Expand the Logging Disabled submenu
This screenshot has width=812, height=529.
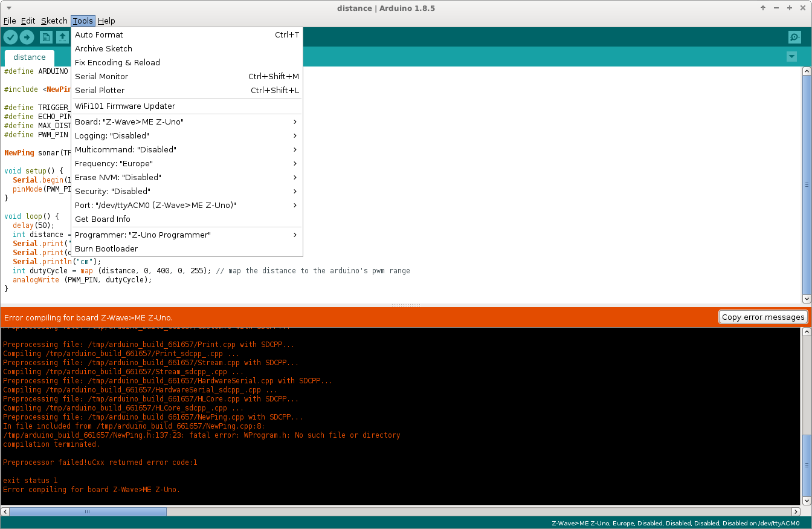pos(187,136)
